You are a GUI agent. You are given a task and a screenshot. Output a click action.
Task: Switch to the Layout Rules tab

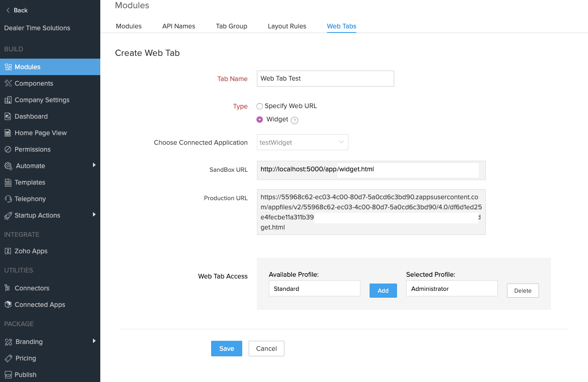pyautogui.click(x=287, y=26)
